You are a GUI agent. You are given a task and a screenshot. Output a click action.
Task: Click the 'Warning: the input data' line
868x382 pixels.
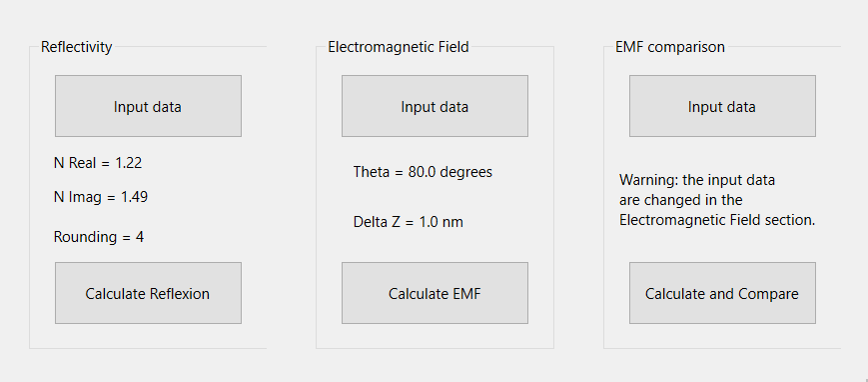point(697,180)
